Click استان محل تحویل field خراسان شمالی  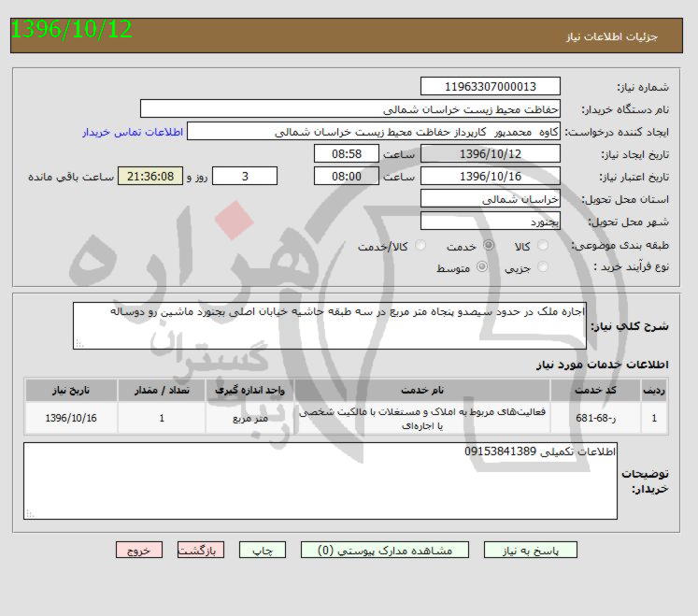pos(491,199)
